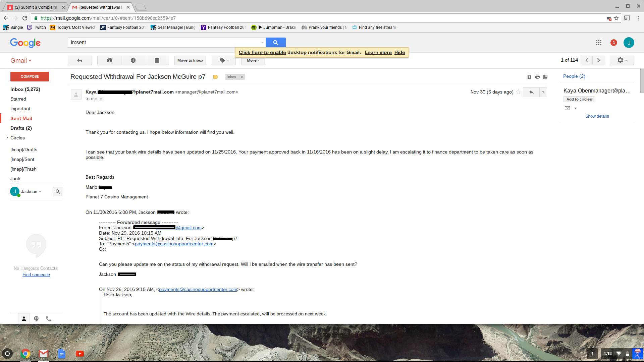644x362 pixels.
Task: Click into the in:sent search field
Action: (x=164, y=43)
